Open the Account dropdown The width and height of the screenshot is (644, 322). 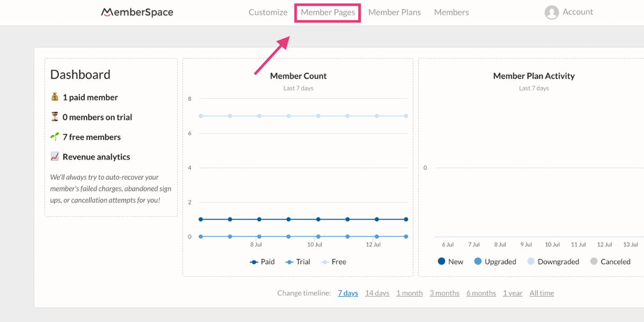pos(569,12)
